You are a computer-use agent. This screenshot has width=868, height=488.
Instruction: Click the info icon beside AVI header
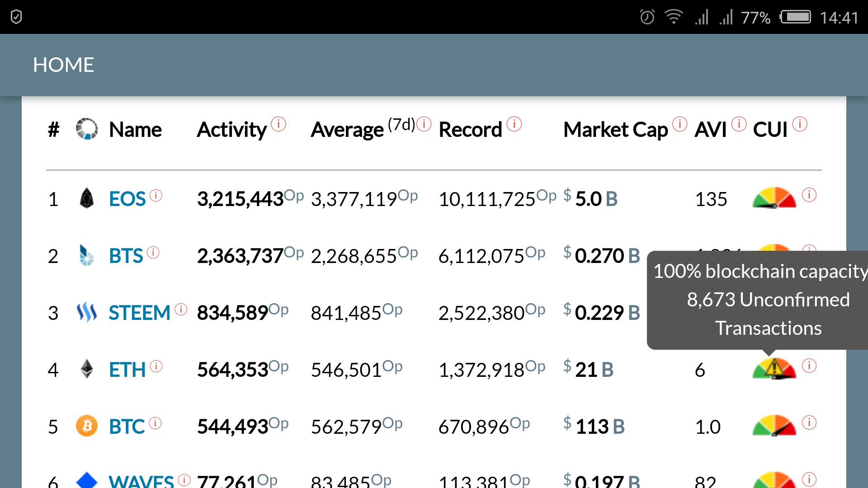click(x=739, y=124)
